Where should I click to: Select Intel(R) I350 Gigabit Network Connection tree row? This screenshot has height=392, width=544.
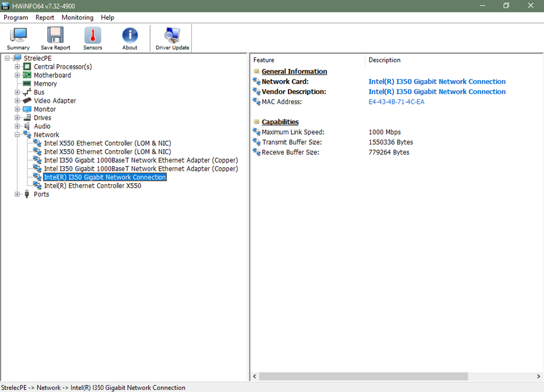pos(105,177)
